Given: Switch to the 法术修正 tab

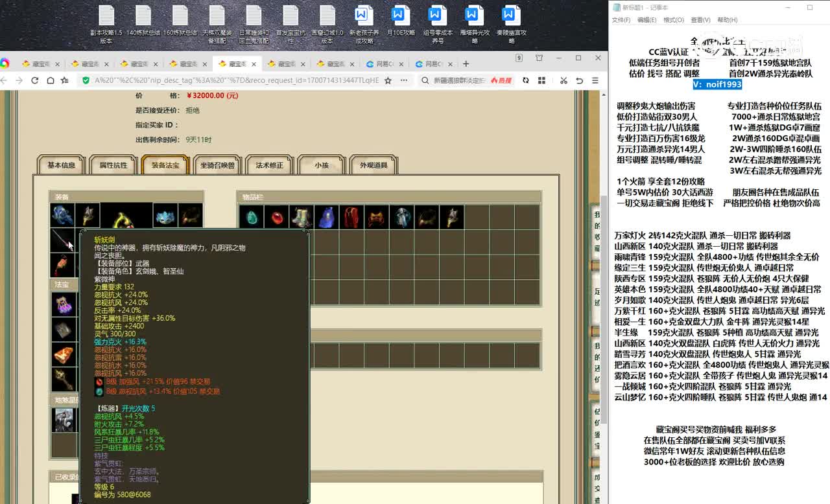Looking at the screenshot, I should [x=269, y=165].
